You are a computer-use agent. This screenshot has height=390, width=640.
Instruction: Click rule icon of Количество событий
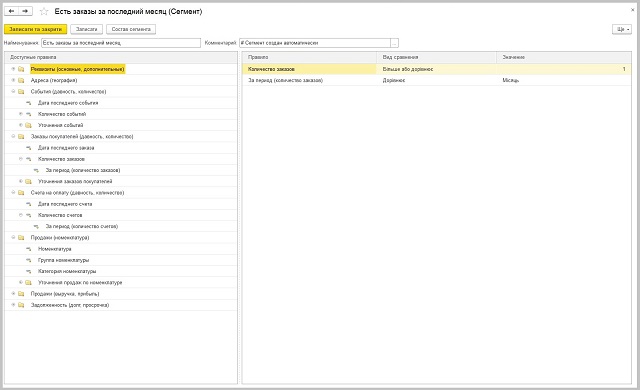29,114
